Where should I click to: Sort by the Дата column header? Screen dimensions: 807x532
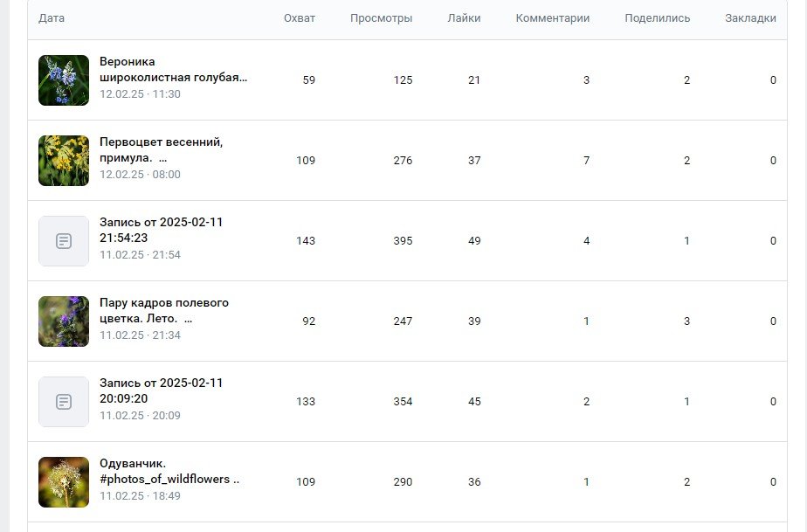tap(52, 18)
